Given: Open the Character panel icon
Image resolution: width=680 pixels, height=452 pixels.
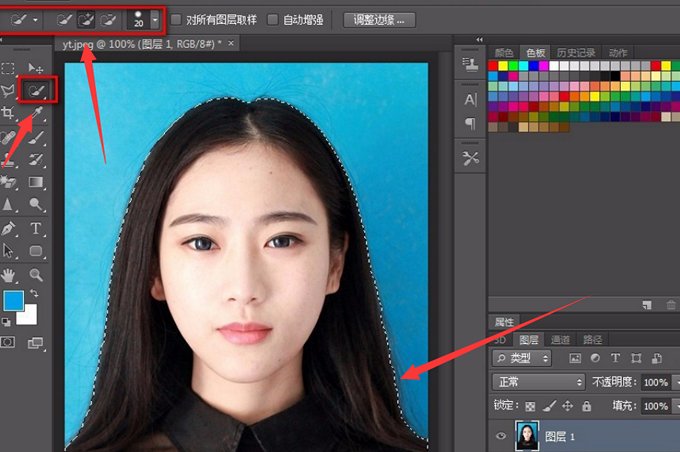Looking at the screenshot, I should tap(471, 100).
